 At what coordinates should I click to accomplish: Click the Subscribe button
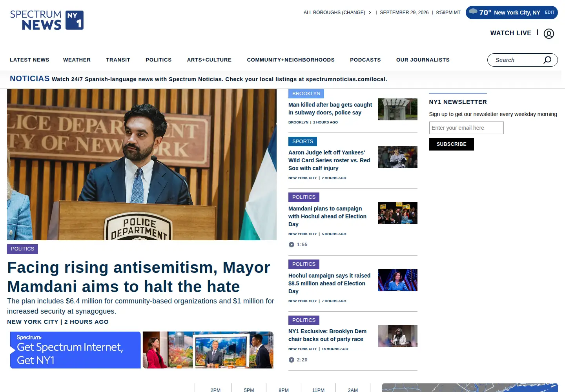451,144
